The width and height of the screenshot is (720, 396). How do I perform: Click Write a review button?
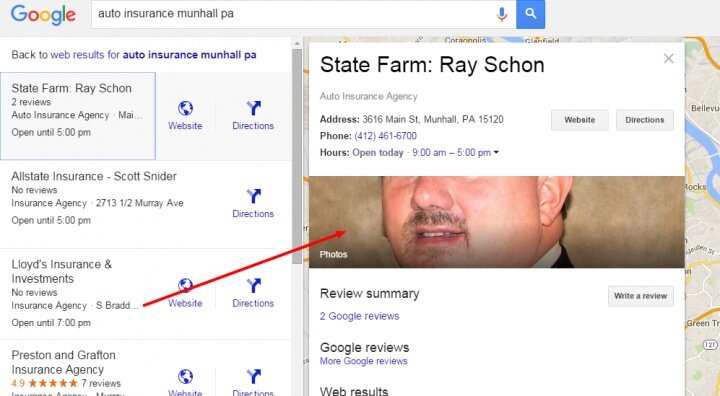coord(641,296)
